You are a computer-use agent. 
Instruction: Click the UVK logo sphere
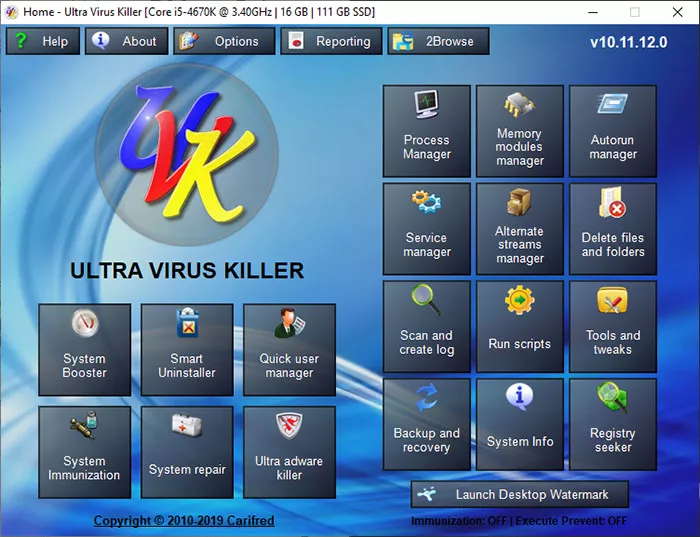(x=187, y=154)
